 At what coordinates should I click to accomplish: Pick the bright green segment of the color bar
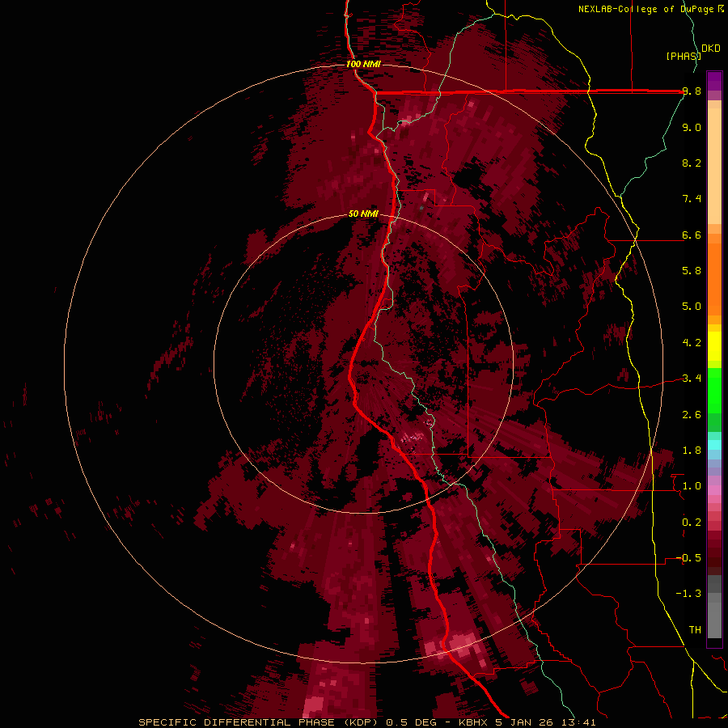click(x=714, y=390)
